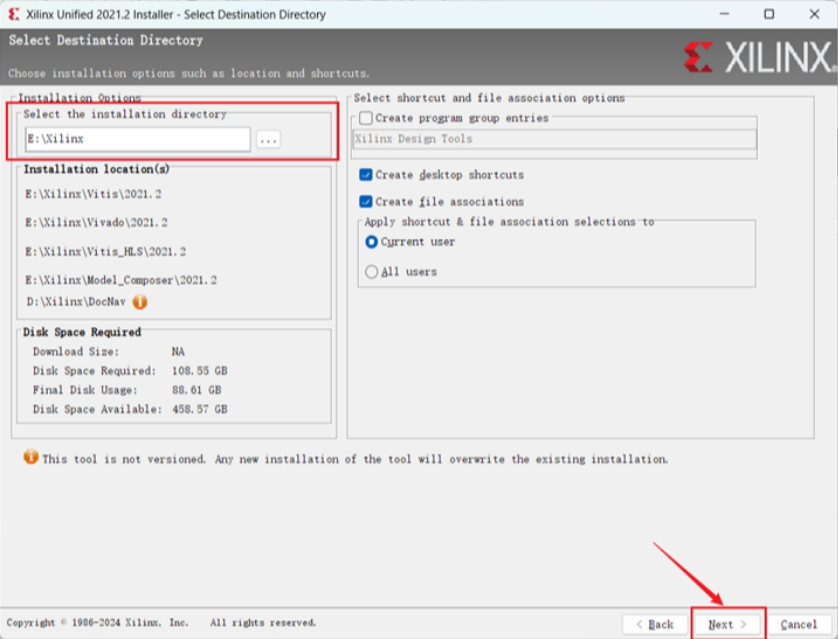
Task: Click the Select Destination Directory heading
Action: click(106, 41)
